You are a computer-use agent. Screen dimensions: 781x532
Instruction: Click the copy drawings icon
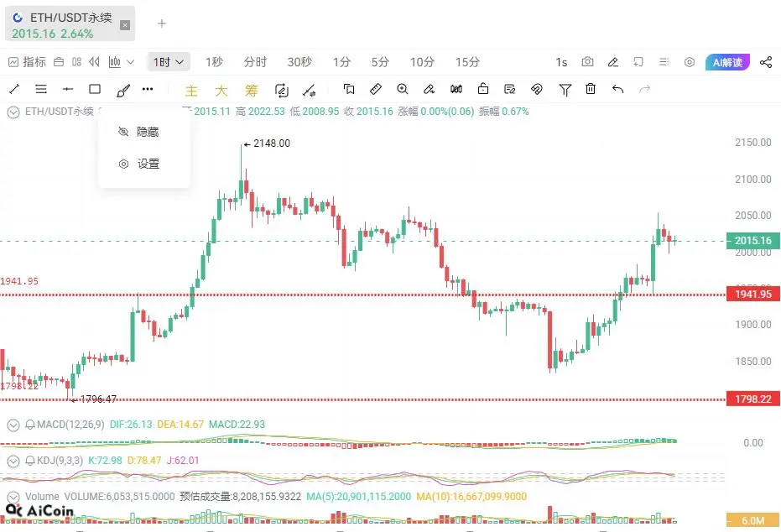[349, 89]
